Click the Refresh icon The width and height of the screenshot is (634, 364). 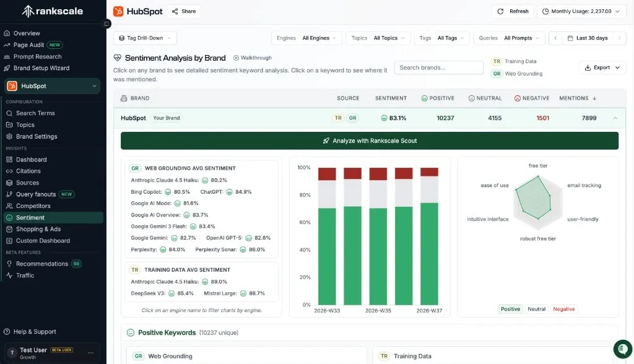(x=500, y=11)
